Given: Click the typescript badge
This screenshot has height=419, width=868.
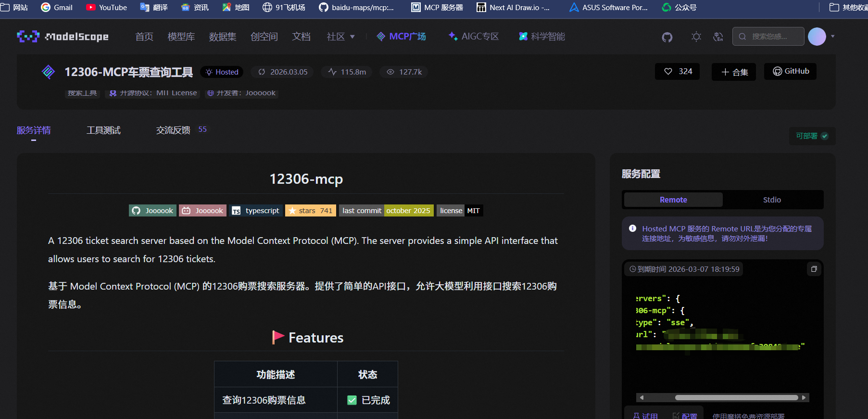Looking at the screenshot, I should tap(256, 211).
